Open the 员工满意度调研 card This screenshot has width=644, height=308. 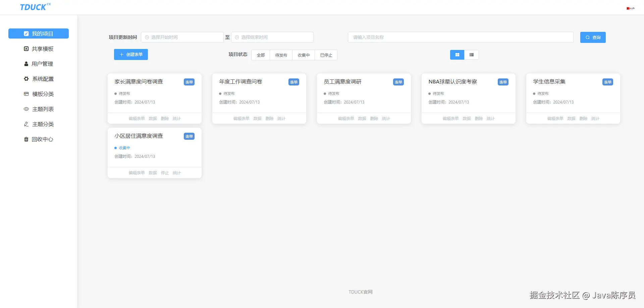364,99
